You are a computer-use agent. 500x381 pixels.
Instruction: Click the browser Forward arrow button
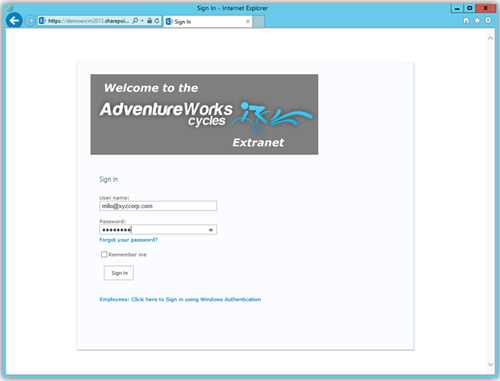(x=30, y=21)
